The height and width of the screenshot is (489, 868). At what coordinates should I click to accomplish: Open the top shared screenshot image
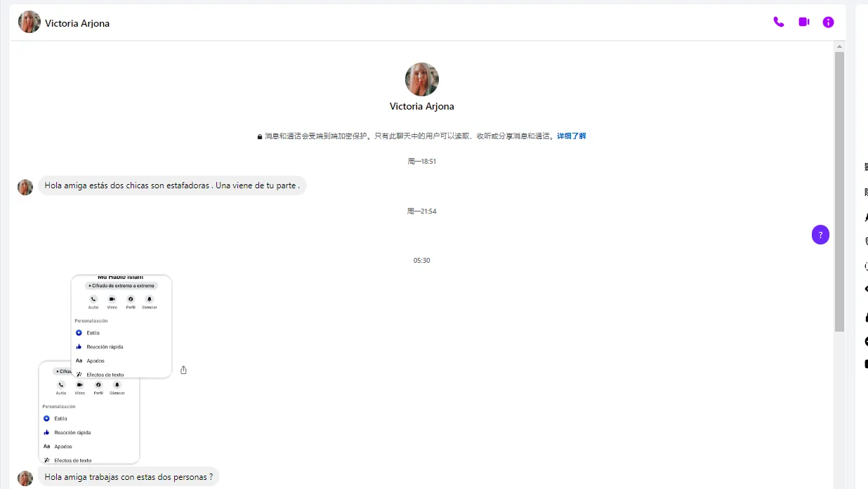(x=121, y=326)
